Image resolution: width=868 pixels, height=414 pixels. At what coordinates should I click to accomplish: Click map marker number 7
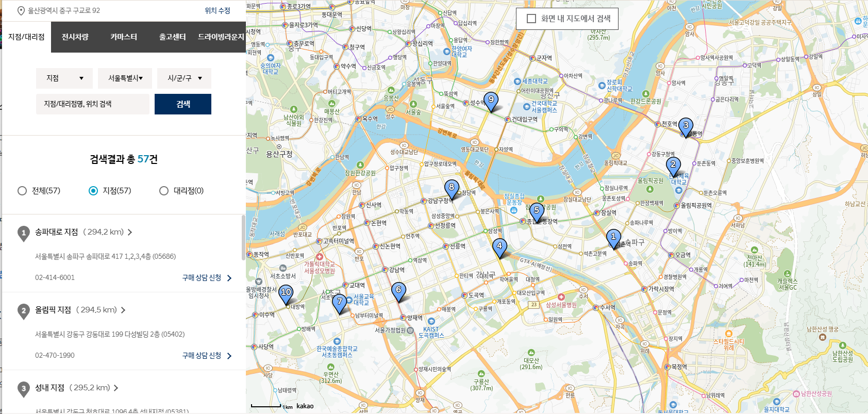[340, 304]
